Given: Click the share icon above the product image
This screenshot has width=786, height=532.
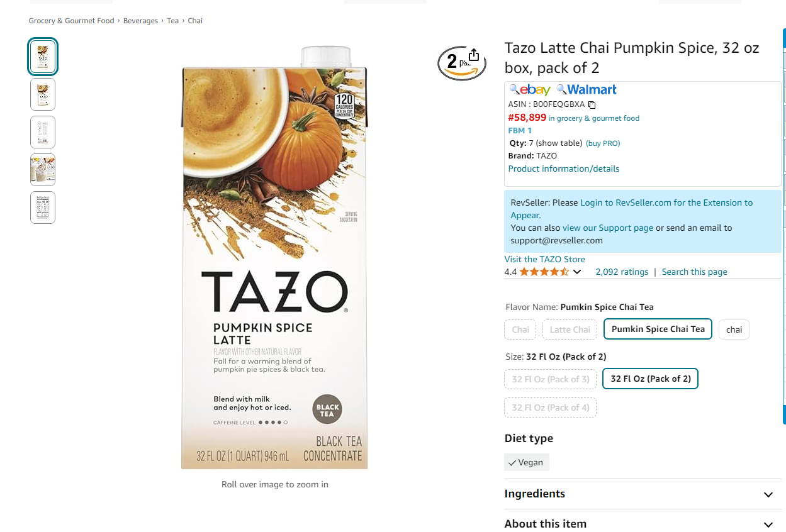Looking at the screenshot, I should pos(474,55).
